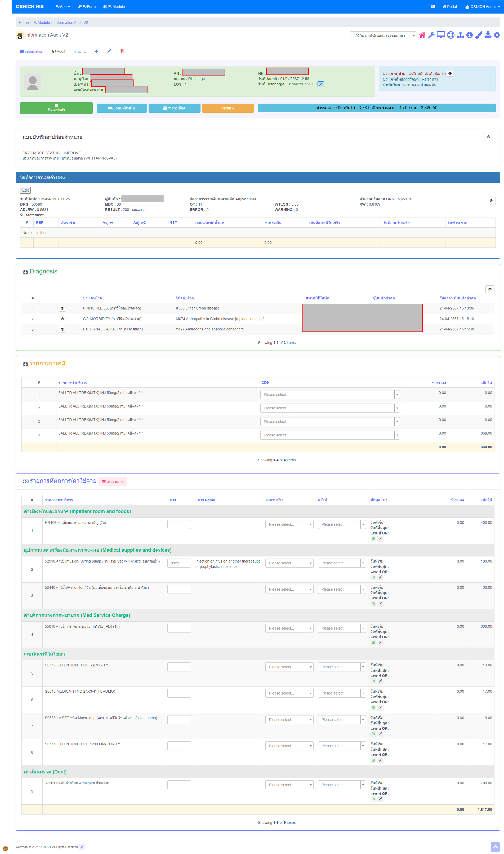Screen dimensions: 504x854
Task: Click the scroll-to-top button at bottom right
Action: click(495, 847)
